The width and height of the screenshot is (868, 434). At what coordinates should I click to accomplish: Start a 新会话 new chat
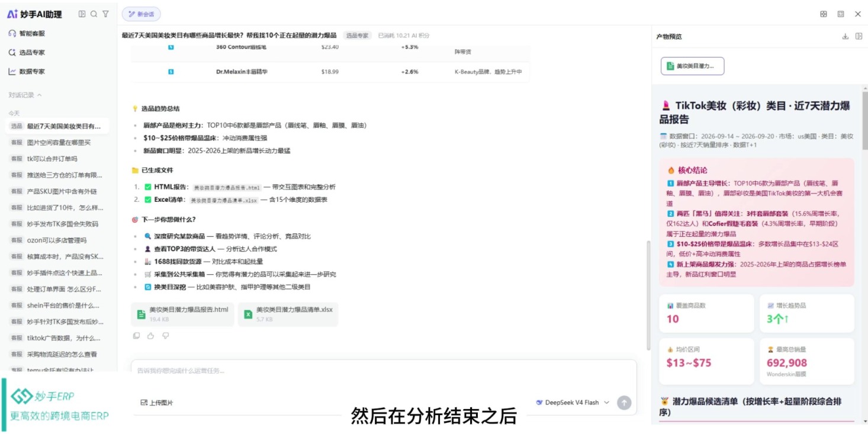(x=141, y=14)
